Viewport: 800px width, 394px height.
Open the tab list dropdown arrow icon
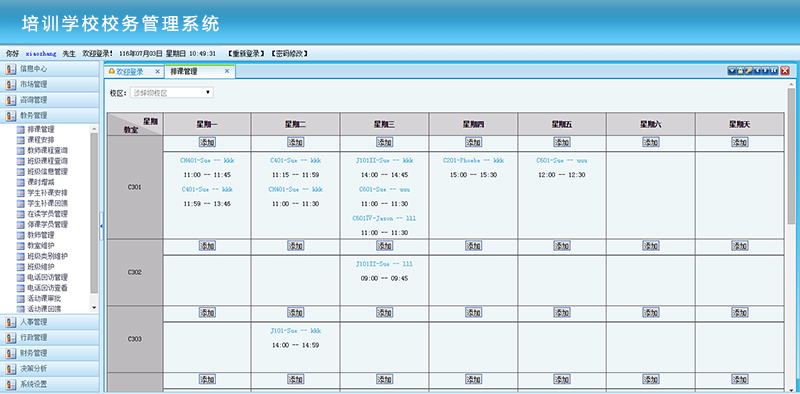coord(732,70)
